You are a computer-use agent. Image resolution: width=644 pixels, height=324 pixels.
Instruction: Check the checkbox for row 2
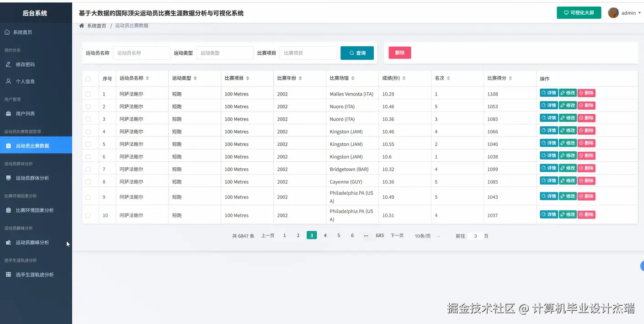(x=88, y=106)
